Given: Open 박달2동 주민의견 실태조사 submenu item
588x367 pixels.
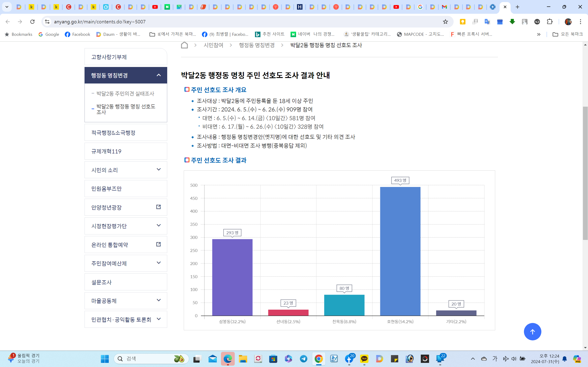Looking at the screenshot, I should pos(125,94).
